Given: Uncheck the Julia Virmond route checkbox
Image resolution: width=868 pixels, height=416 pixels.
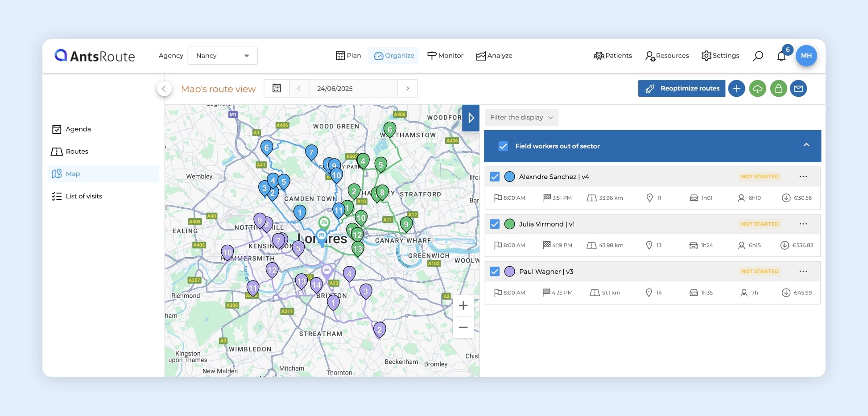Looking at the screenshot, I should (495, 224).
